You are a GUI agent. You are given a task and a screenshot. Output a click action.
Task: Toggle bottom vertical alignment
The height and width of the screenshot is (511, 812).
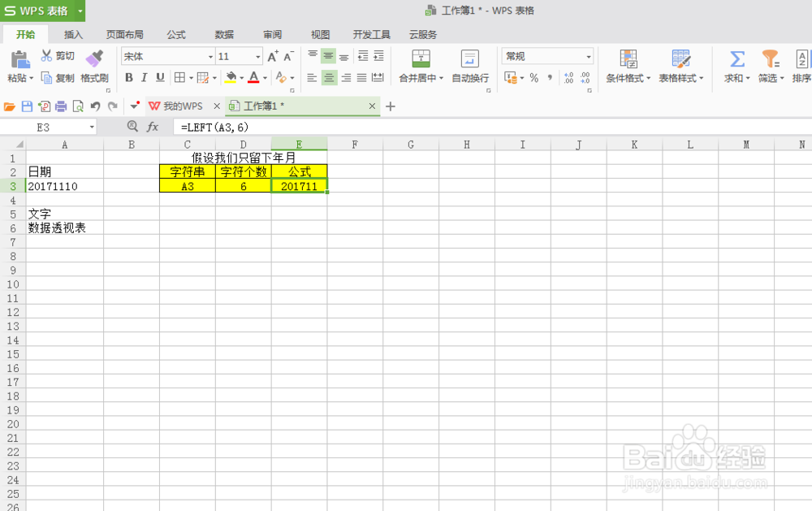344,56
